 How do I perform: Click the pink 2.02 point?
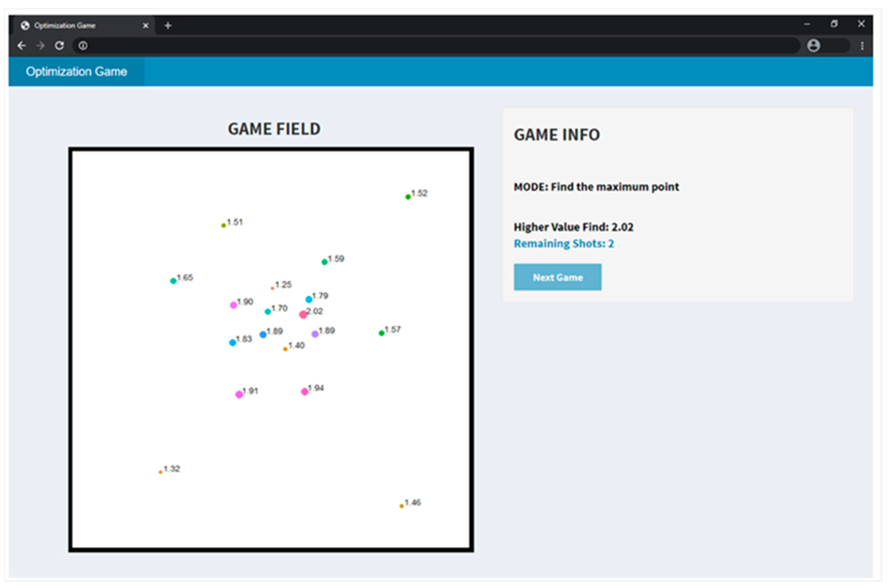pos(303,315)
